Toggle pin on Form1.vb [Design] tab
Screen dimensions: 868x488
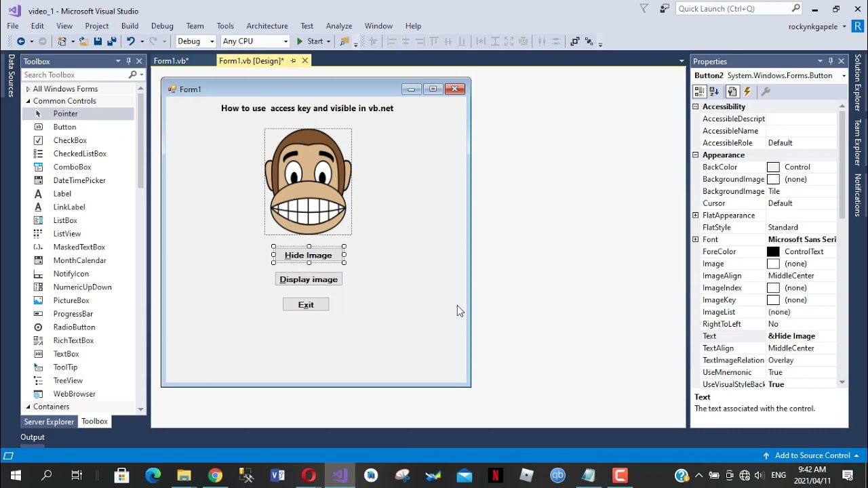[x=293, y=61]
